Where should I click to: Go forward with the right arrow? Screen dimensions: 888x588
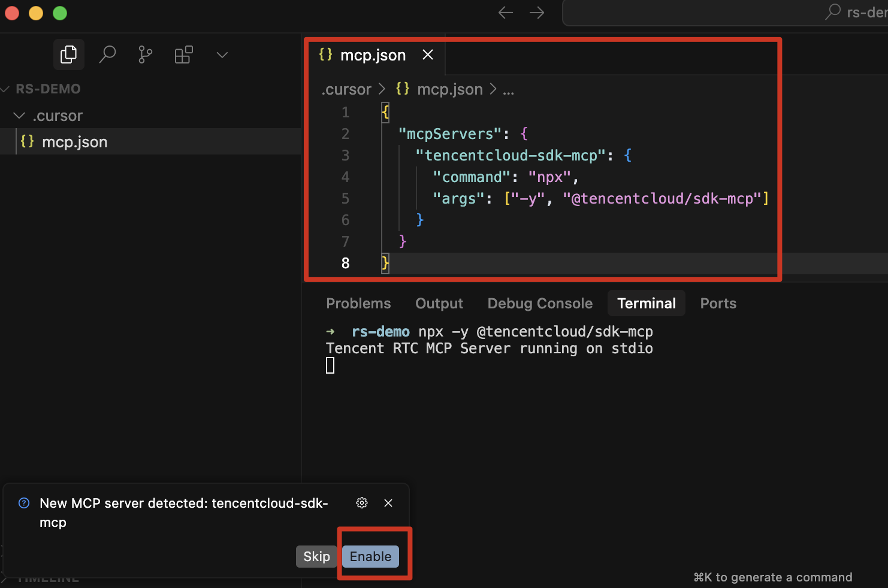click(x=537, y=13)
